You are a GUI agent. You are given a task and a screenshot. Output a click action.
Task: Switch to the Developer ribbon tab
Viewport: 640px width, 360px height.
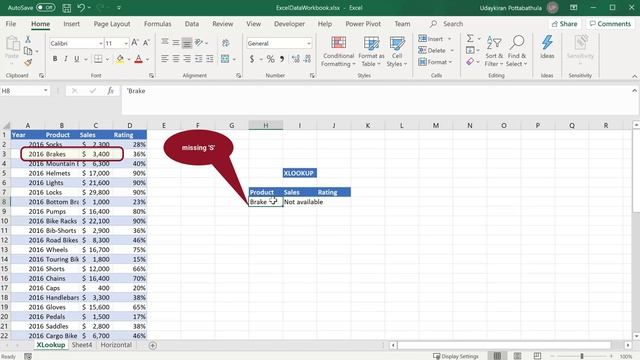[x=289, y=24]
